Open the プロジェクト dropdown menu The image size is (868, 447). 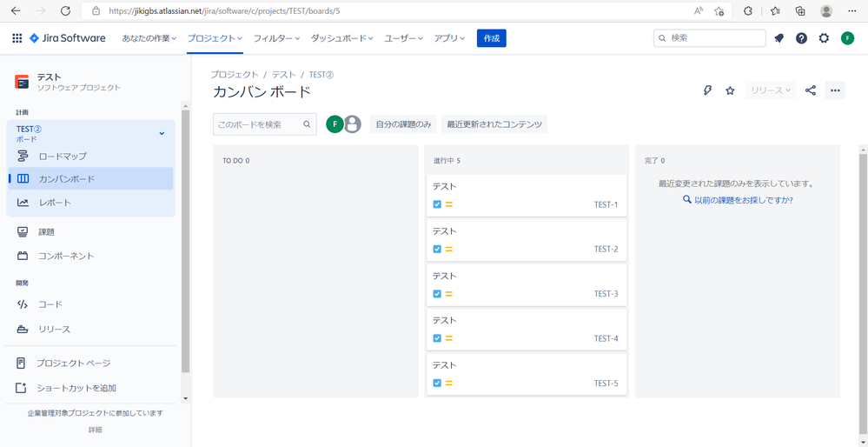[x=215, y=38]
